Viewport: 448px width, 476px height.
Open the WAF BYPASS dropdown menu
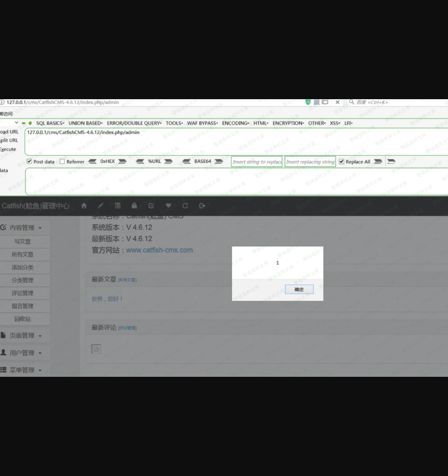point(202,123)
